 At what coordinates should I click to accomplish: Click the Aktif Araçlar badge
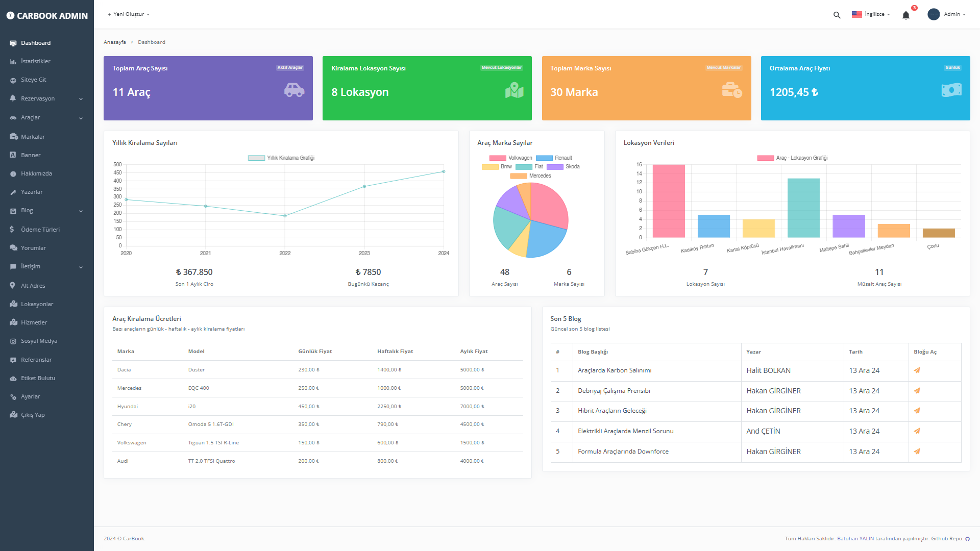click(290, 68)
